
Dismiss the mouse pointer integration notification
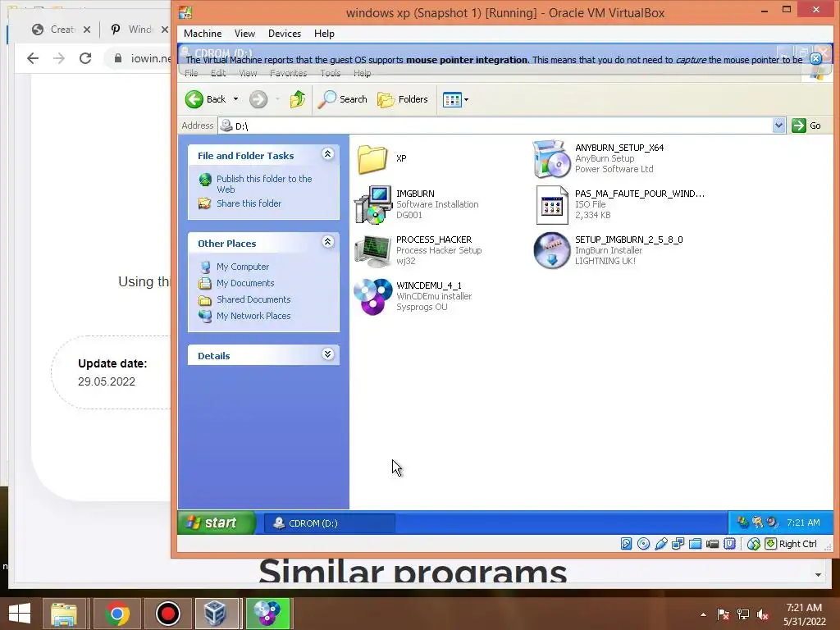815,59
